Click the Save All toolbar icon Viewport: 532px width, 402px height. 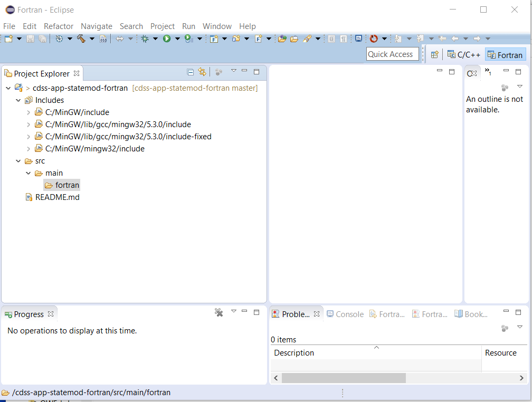pos(41,39)
